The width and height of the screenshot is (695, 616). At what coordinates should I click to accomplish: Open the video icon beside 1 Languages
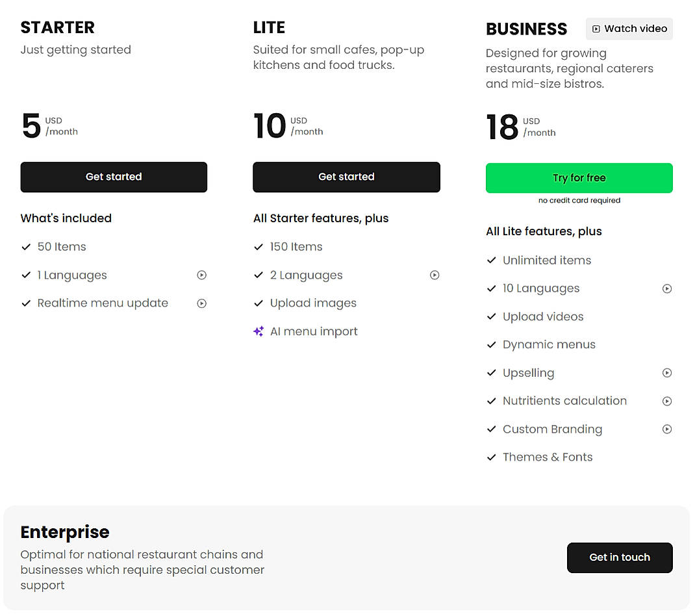201,275
